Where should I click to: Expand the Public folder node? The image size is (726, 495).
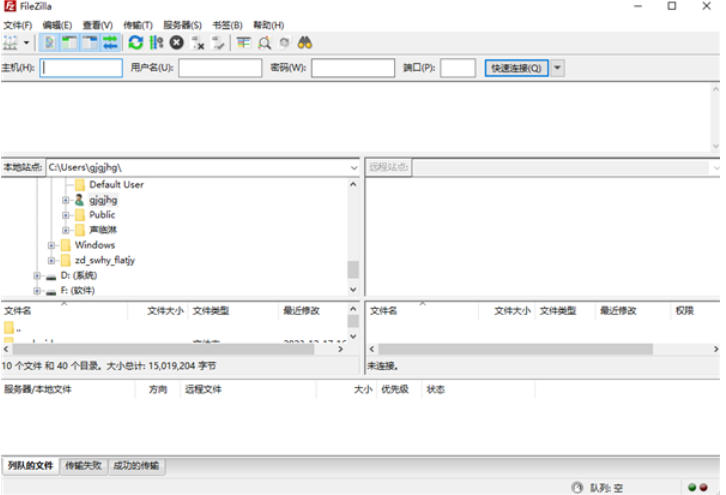point(65,215)
